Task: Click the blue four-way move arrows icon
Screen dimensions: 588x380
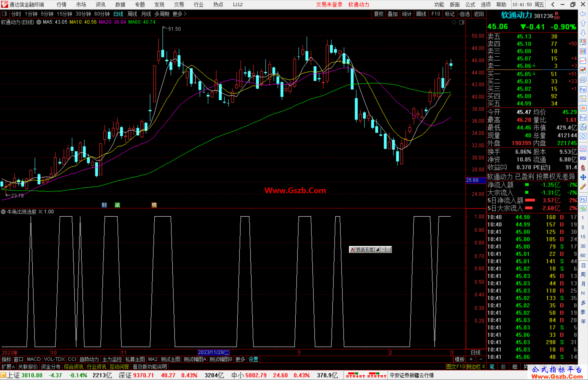Action: (x=583, y=177)
